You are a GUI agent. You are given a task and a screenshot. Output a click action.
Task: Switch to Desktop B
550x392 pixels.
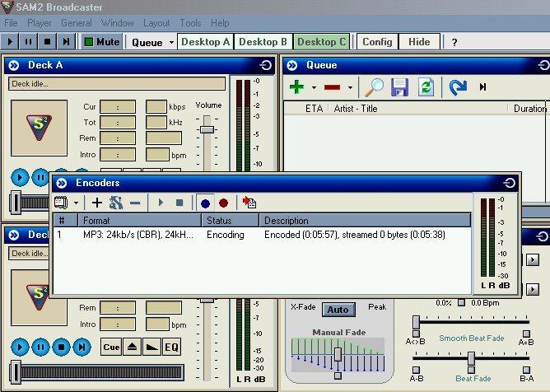pyautogui.click(x=263, y=42)
